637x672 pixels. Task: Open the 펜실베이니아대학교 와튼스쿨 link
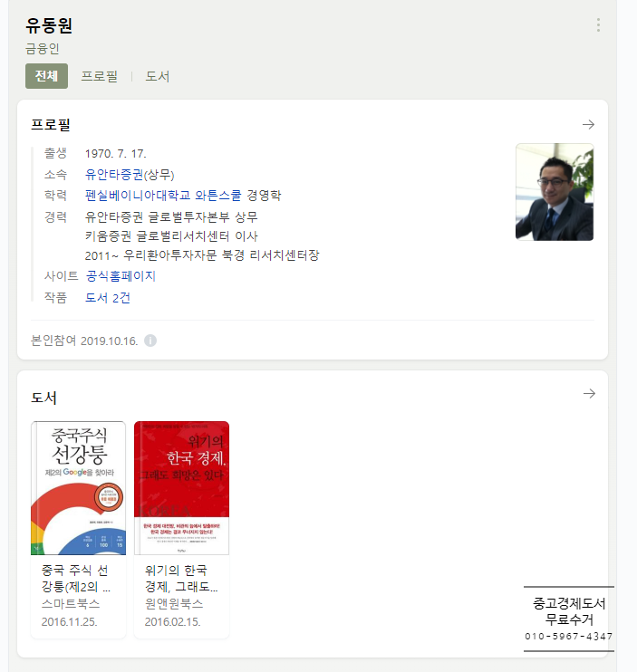point(163,196)
